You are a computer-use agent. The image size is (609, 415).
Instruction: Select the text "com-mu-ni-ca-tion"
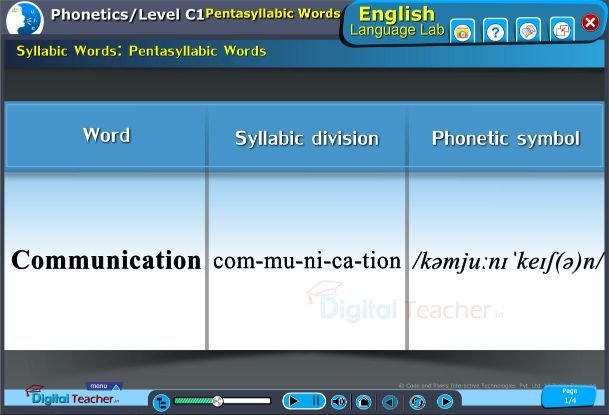tap(307, 260)
